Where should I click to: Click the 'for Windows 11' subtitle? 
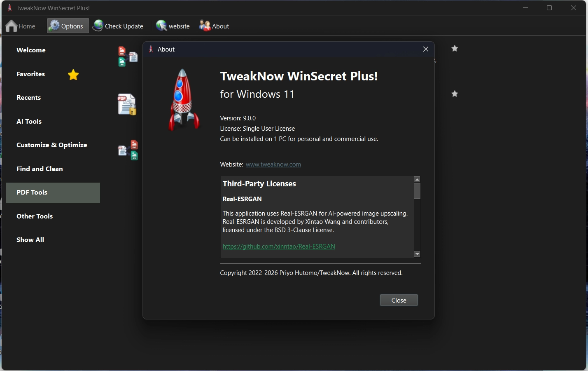[x=257, y=94]
